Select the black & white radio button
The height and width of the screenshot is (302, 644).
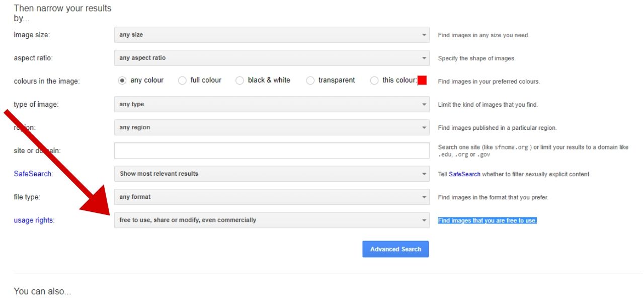pyautogui.click(x=239, y=81)
